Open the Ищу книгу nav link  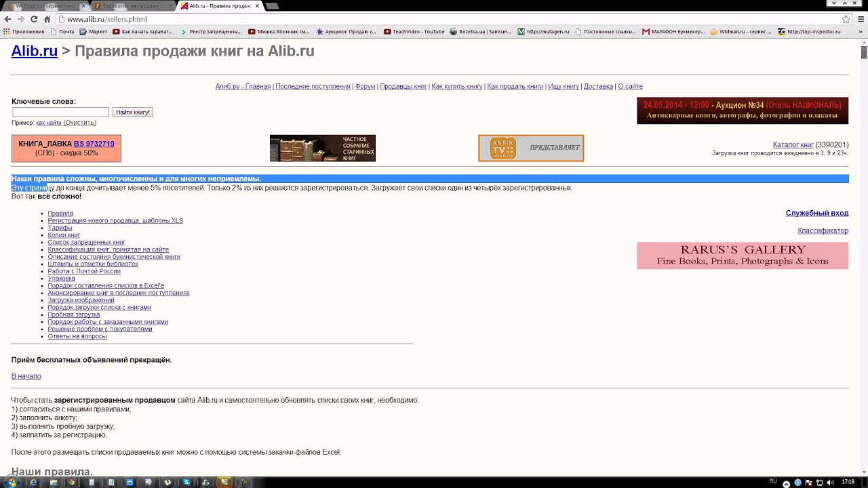(564, 87)
